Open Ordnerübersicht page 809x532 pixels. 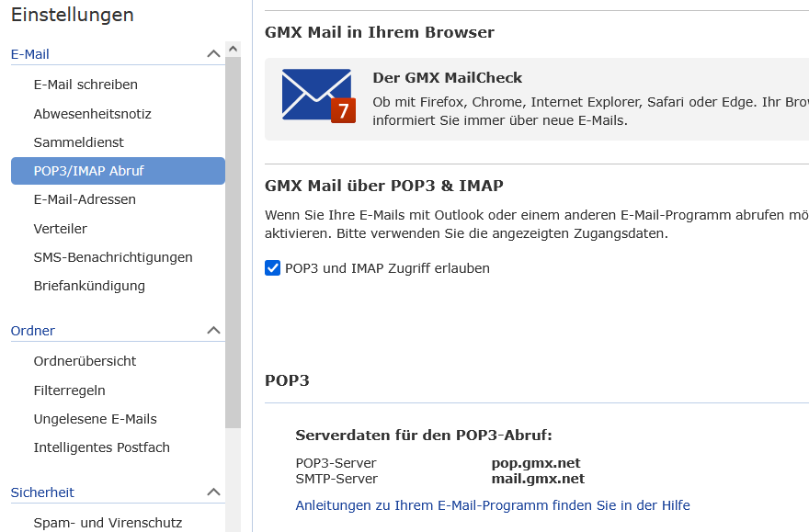85,361
